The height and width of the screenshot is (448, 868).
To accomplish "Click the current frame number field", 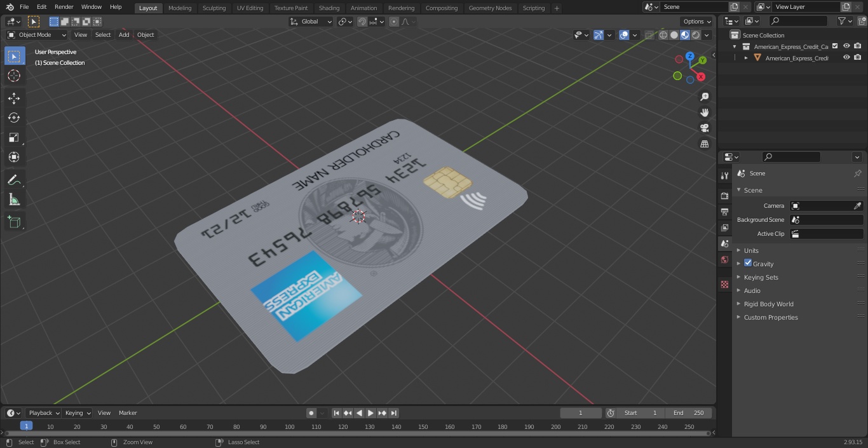I will coord(581,413).
